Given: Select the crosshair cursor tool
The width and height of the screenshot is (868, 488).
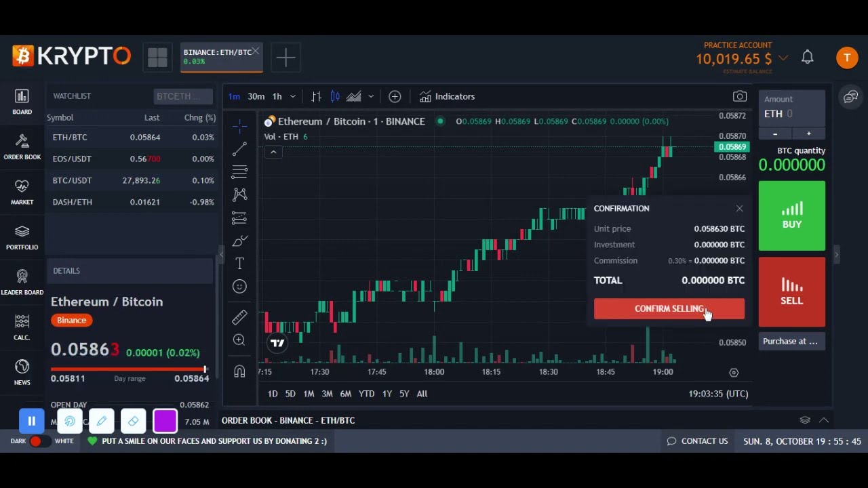Looking at the screenshot, I should tap(239, 126).
